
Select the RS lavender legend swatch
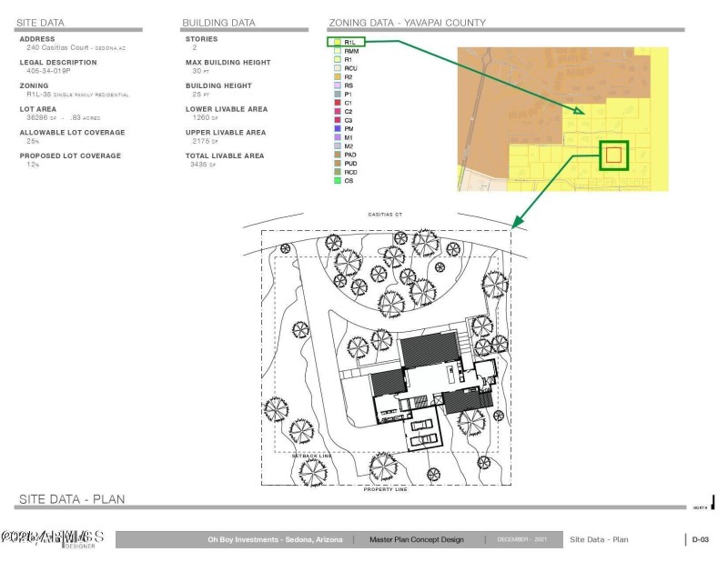(x=337, y=85)
